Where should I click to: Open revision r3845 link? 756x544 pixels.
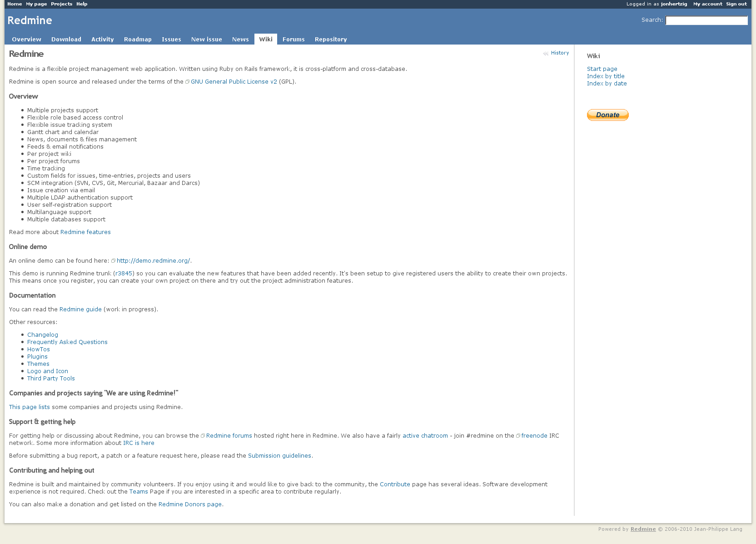click(x=124, y=274)
